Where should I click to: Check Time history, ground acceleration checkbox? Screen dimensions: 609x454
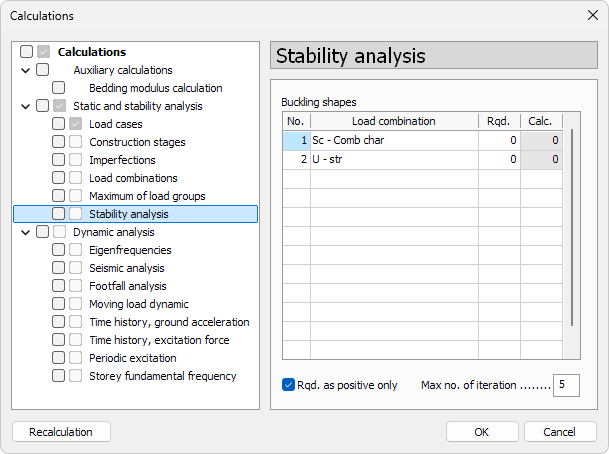click(58, 322)
